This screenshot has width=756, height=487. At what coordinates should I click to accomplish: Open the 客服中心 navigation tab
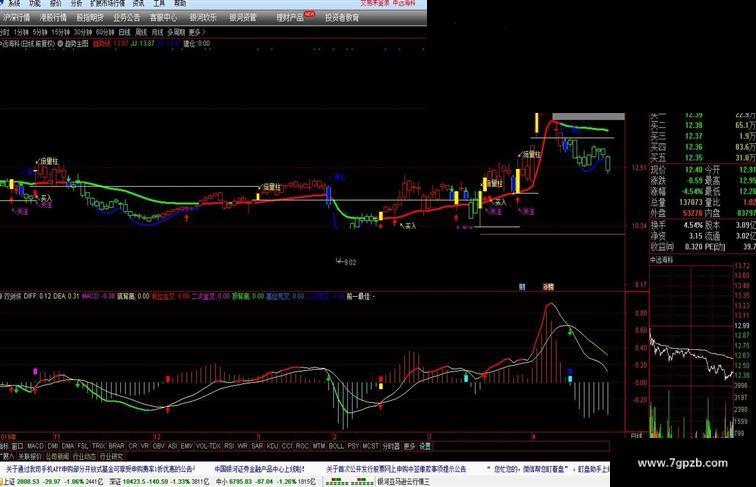coord(163,17)
